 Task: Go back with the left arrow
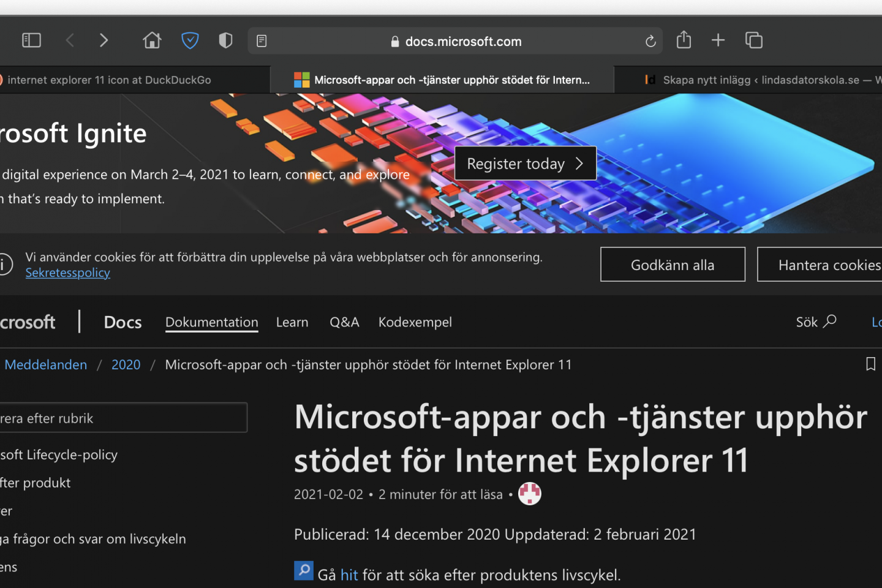(x=70, y=40)
